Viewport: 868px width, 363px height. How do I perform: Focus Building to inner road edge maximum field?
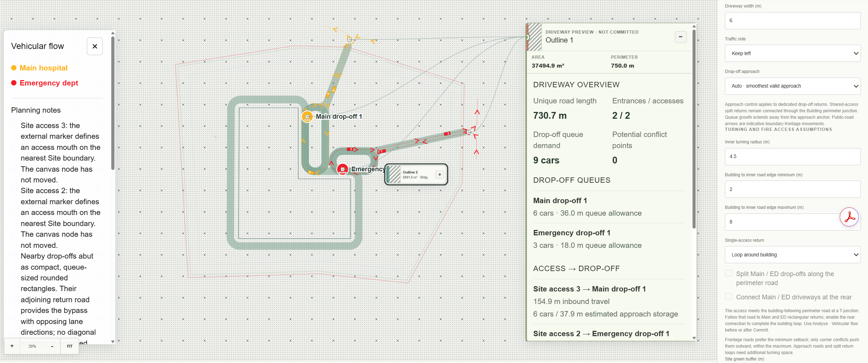[793, 222]
